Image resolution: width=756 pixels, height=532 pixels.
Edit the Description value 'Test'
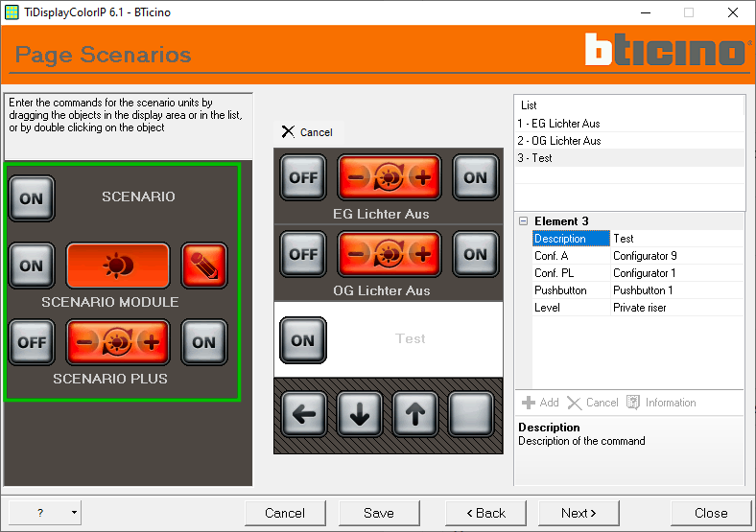pyautogui.click(x=677, y=239)
